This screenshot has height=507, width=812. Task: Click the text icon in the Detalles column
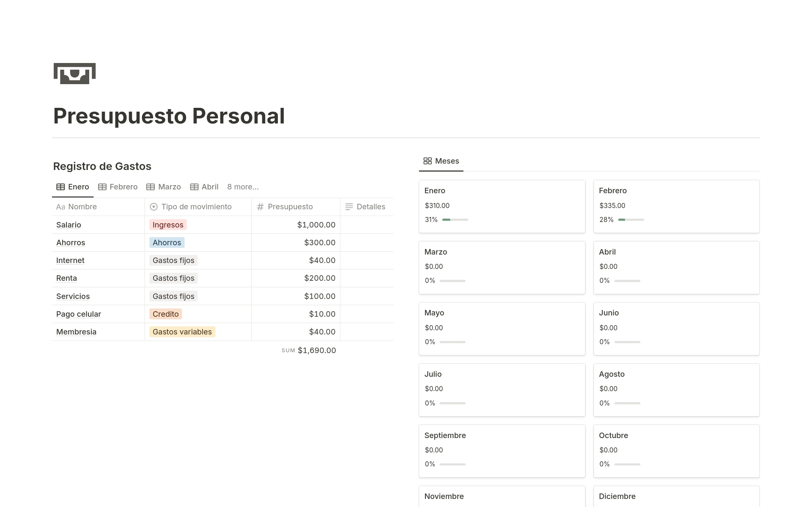click(x=349, y=207)
